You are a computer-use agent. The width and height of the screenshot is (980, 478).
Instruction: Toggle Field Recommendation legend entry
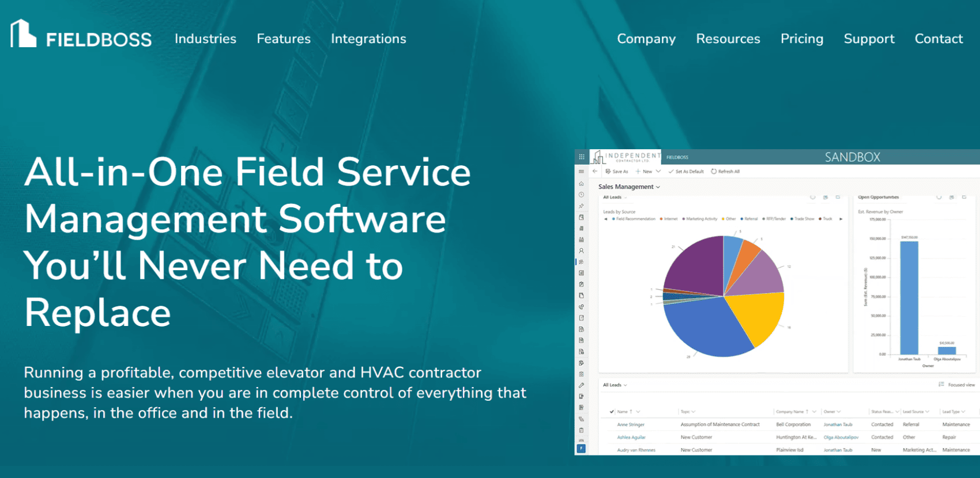(634, 219)
